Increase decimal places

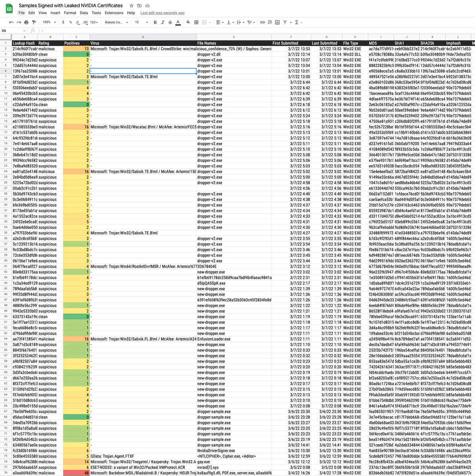point(85,22)
